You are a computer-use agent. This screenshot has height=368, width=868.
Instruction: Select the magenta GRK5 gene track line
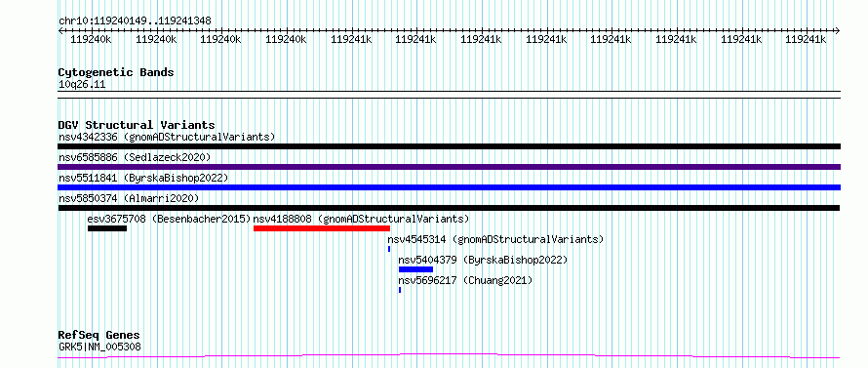(449, 355)
